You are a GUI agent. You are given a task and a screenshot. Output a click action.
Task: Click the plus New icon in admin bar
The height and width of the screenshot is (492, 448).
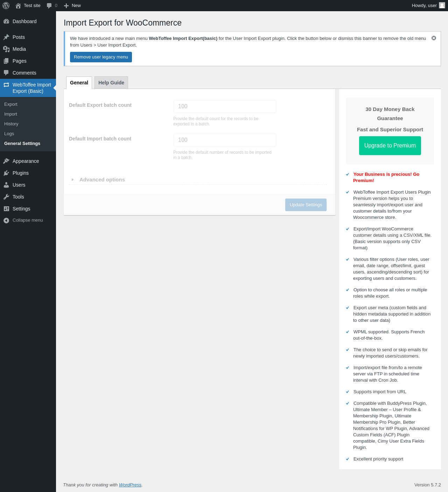pos(66,6)
